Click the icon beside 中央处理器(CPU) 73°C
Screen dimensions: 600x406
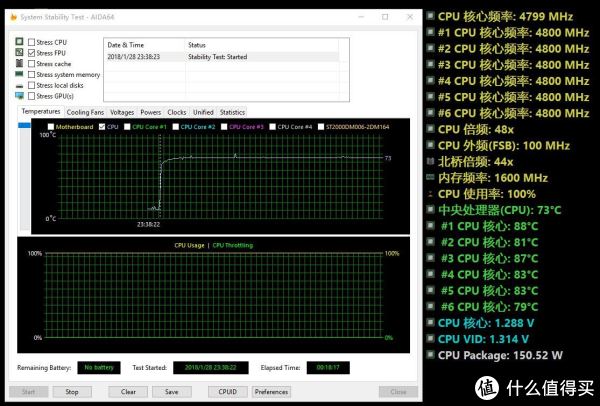tap(431, 209)
